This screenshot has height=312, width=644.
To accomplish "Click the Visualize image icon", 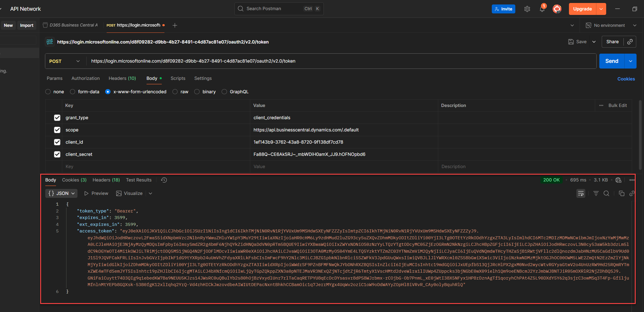I will (119, 193).
